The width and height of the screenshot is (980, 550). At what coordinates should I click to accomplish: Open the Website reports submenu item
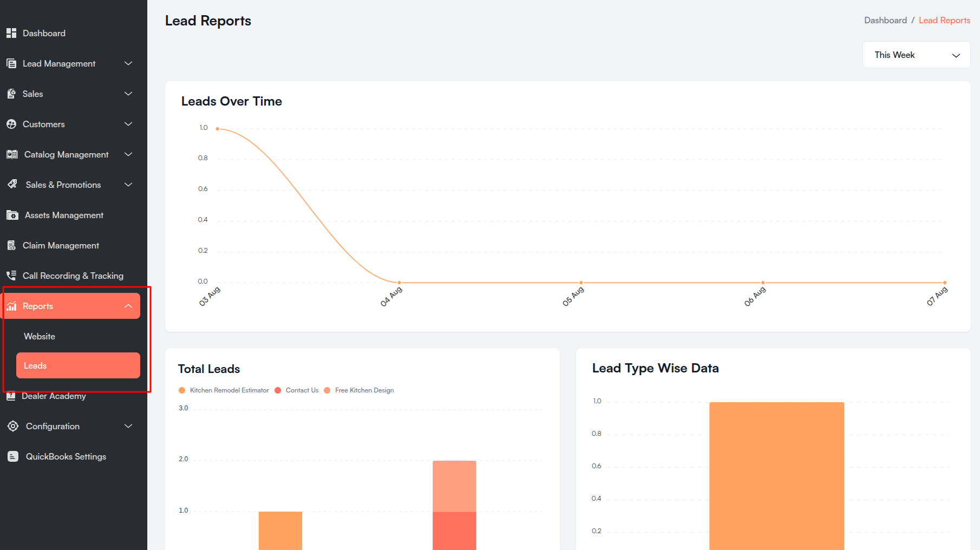point(40,336)
